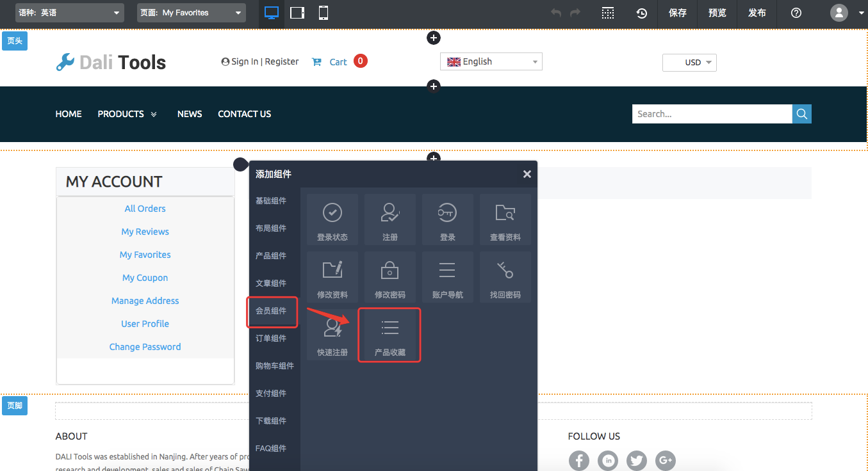Open the USD currency dropdown
The image size is (868, 471).
click(689, 62)
